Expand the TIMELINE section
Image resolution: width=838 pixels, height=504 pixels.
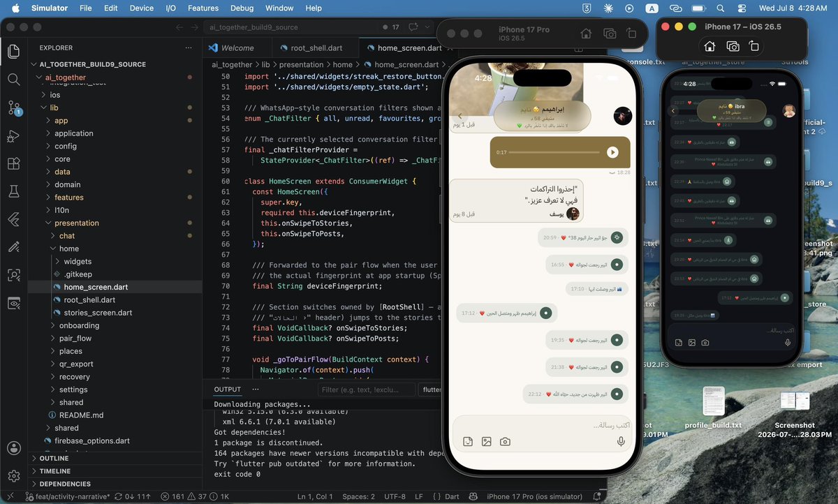pyautogui.click(x=115, y=471)
